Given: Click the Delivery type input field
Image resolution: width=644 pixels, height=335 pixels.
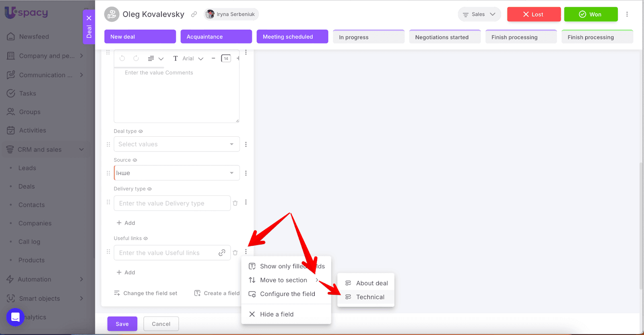Looking at the screenshot, I should click(x=172, y=203).
